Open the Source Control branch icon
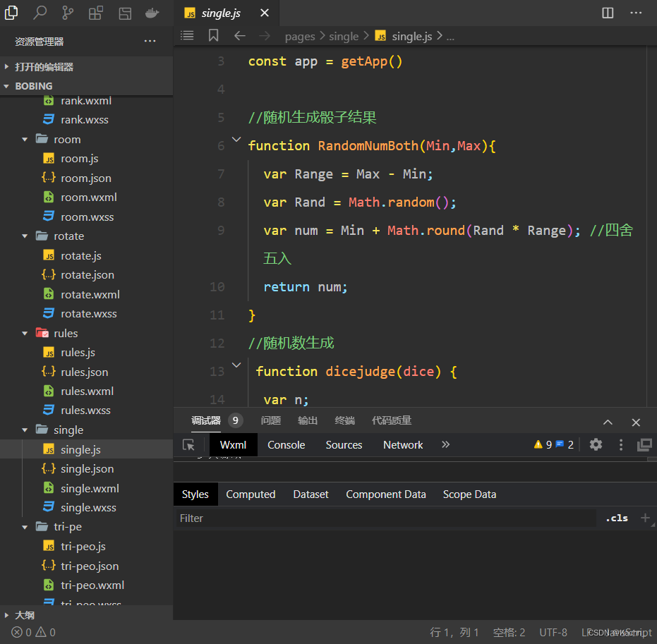 pyautogui.click(x=68, y=13)
